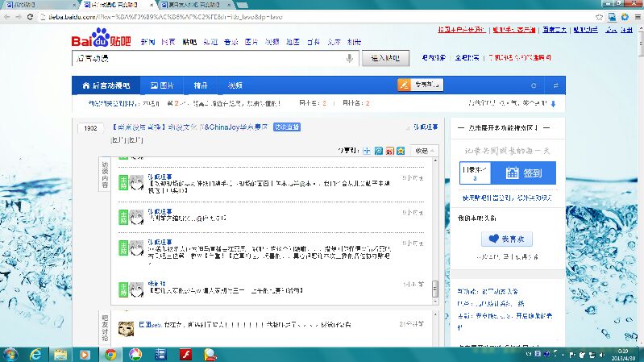
Task: Click the blue plus share icon
Action: [x=367, y=151]
